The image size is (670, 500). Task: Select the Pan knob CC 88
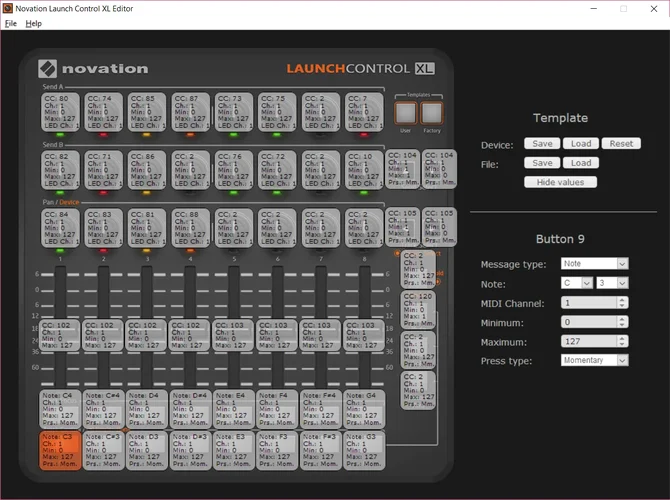191,228
